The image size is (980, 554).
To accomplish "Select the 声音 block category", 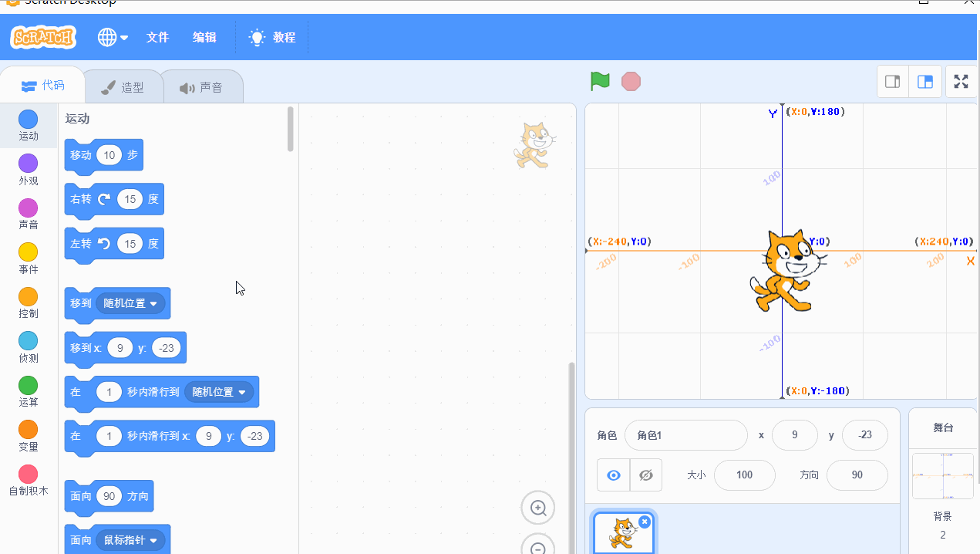I will coord(29,215).
